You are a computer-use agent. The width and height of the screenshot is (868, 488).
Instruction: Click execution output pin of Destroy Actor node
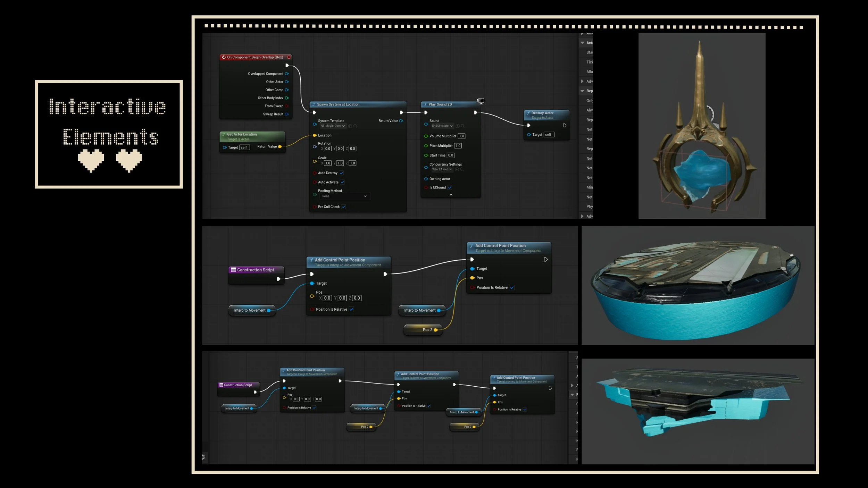click(x=565, y=125)
